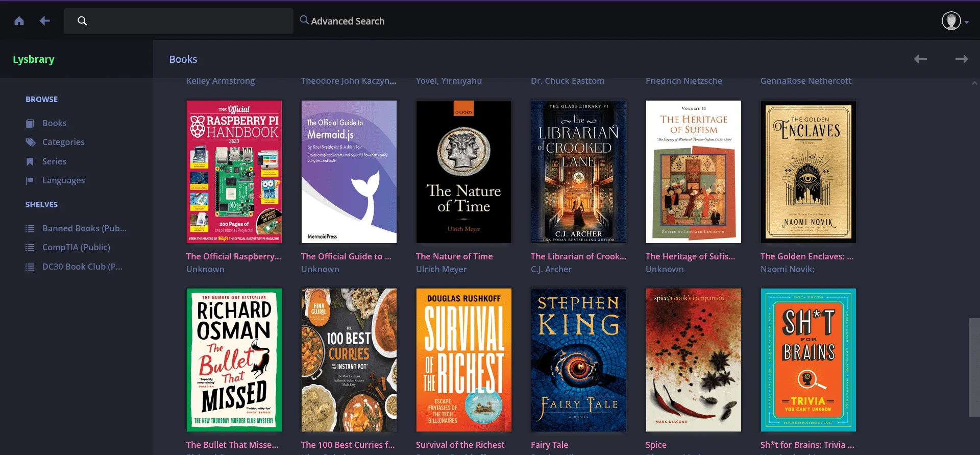This screenshot has width=980, height=455.
Task: Open Languages in the sidebar
Action: [64, 180]
